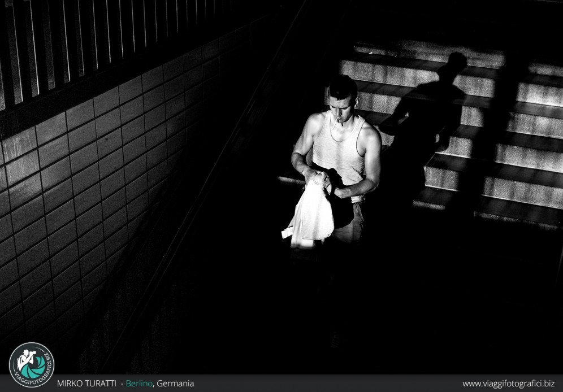Image resolution: width=563 pixels, height=392 pixels.
Task: Click the Viaggifotografici.biz circular logo
Action: [x=32, y=364]
